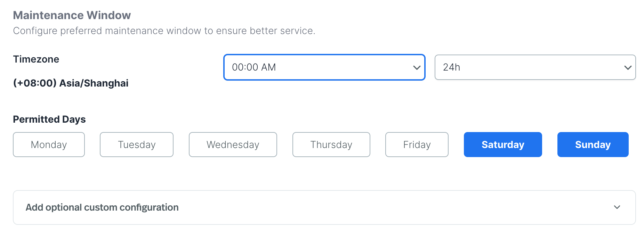Viewport: 644px width, 237px height.
Task: Click the '24h' value text
Action: click(x=451, y=67)
